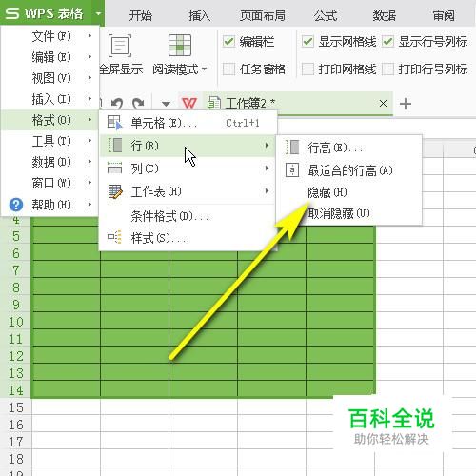Click the WPS S logo icon
This screenshot has height=476, width=476.
[x=12, y=13]
